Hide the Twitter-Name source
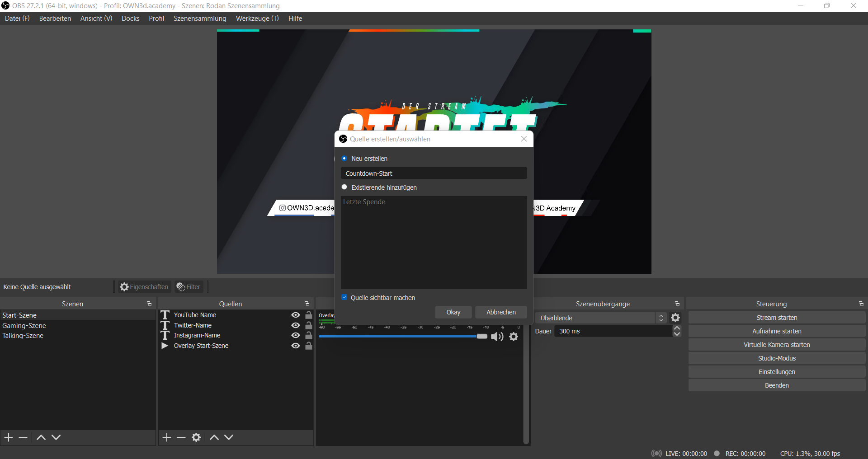This screenshot has height=459, width=868. [296, 325]
